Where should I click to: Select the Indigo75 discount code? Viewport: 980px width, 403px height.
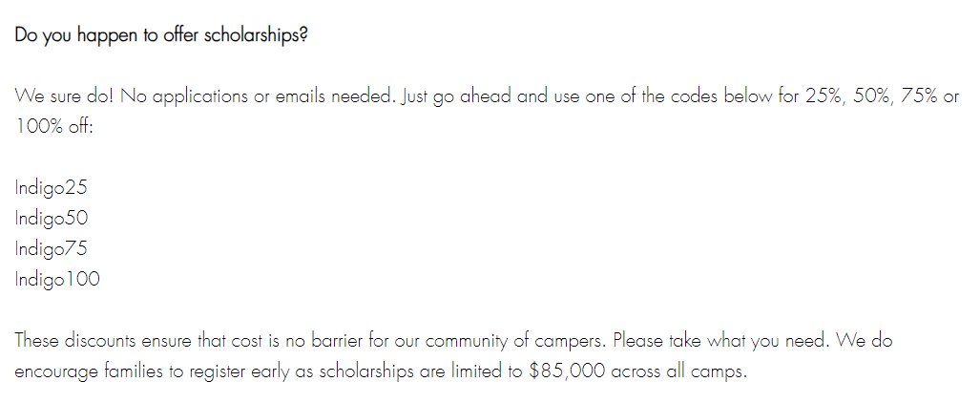52,248
